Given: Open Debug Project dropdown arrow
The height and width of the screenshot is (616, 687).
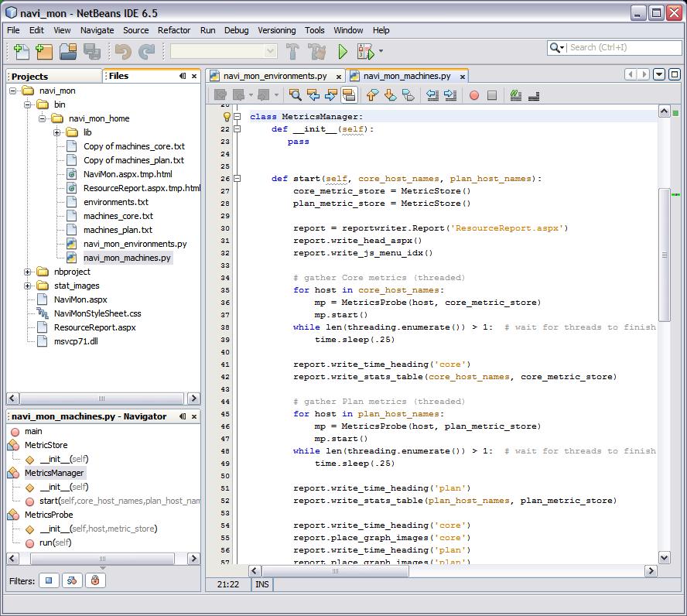Looking at the screenshot, I should coord(381,51).
